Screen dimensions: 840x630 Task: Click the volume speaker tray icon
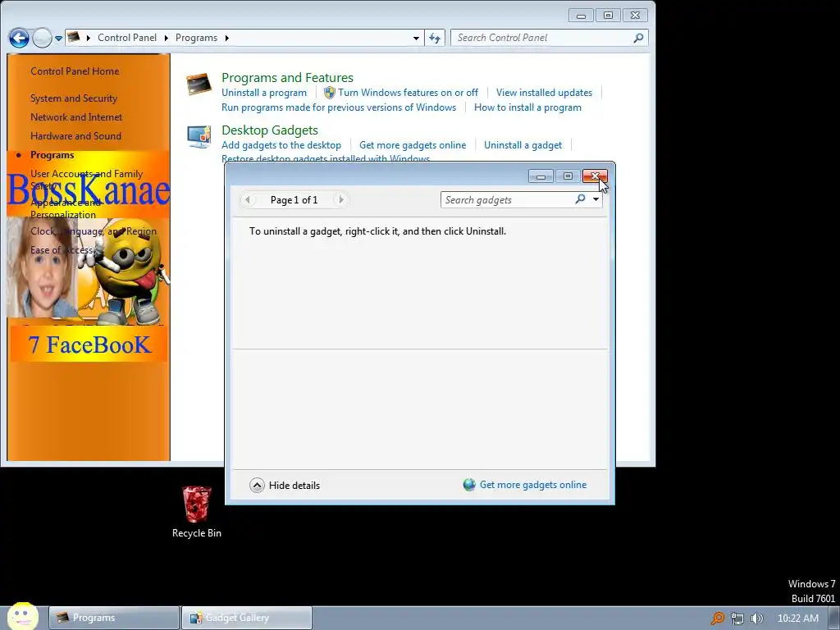click(756, 619)
